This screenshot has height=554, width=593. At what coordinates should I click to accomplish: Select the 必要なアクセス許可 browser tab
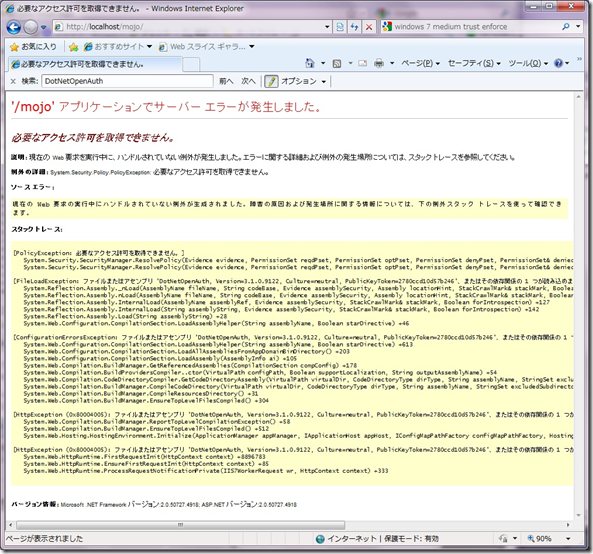pyautogui.click(x=95, y=64)
